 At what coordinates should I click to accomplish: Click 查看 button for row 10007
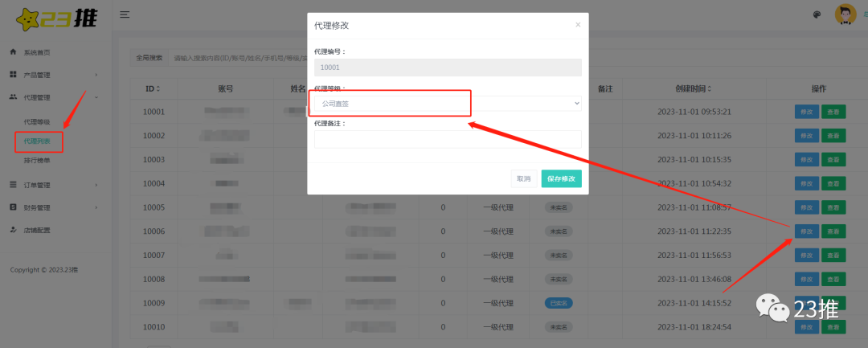point(833,255)
